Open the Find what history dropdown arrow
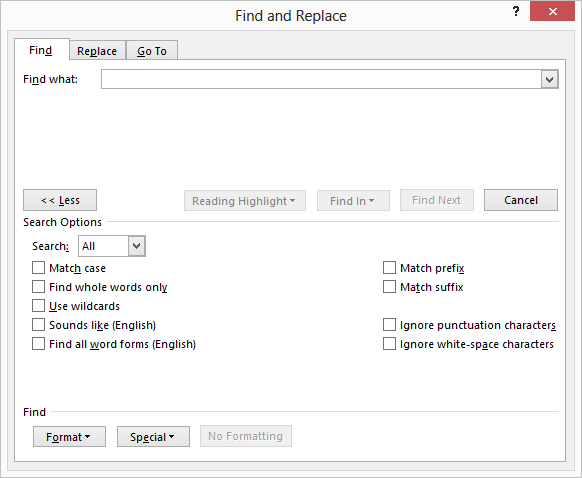The image size is (582, 478). (549, 79)
